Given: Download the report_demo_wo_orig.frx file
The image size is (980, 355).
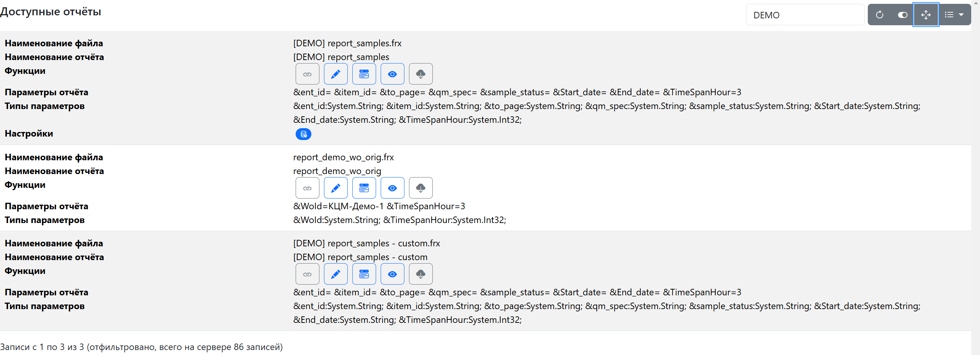Looking at the screenshot, I should (420, 188).
